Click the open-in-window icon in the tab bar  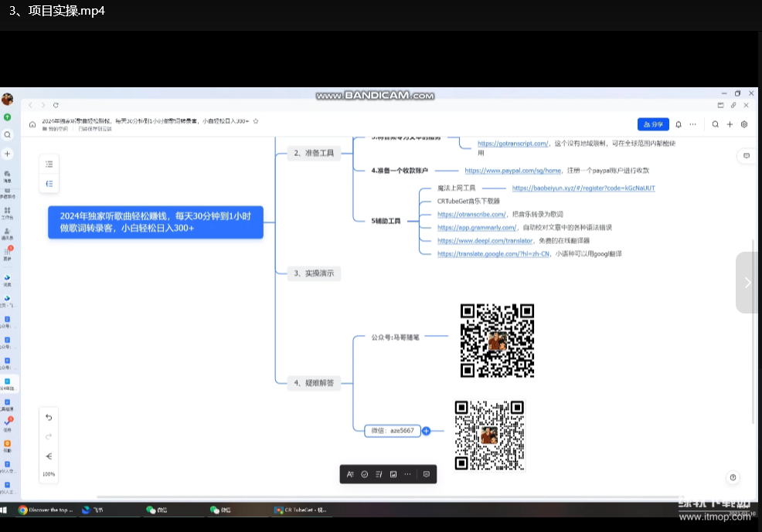[x=721, y=105]
